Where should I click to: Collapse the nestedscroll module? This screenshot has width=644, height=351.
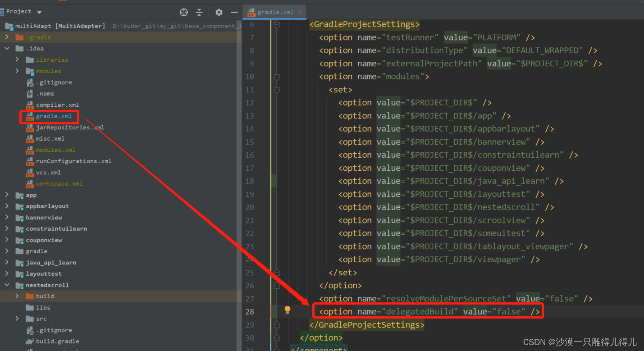7,285
